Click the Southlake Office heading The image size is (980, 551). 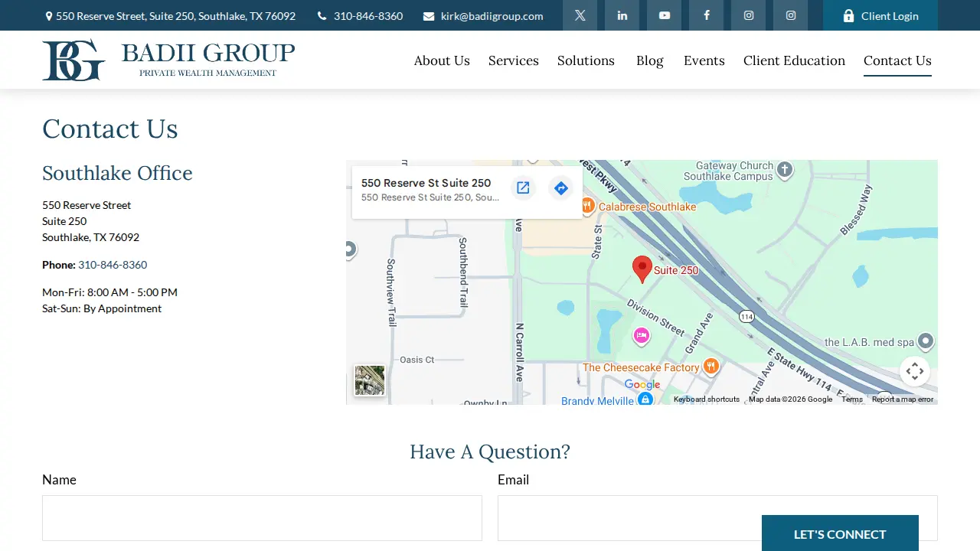click(117, 173)
